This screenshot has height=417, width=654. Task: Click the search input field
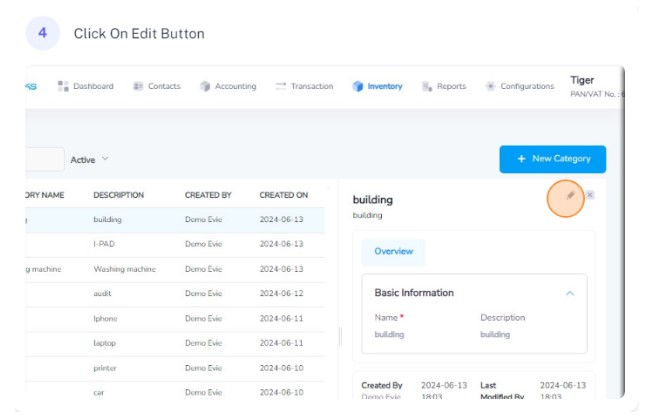(x=45, y=159)
